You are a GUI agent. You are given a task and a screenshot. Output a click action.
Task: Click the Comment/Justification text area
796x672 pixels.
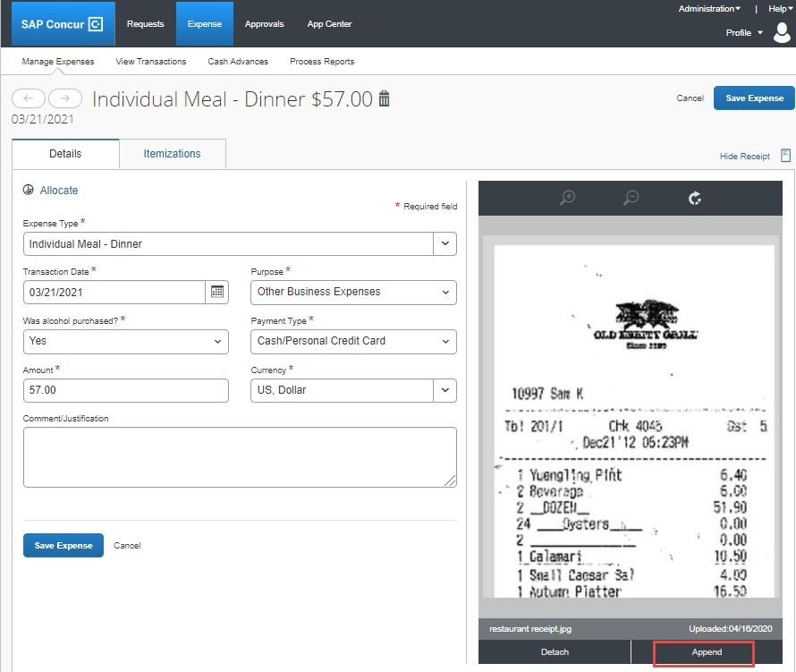pos(240,457)
